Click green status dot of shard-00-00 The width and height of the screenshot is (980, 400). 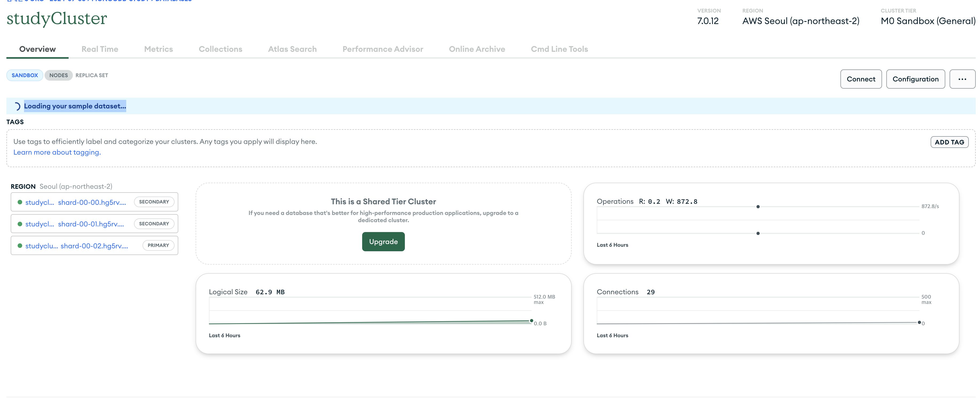point(20,202)
